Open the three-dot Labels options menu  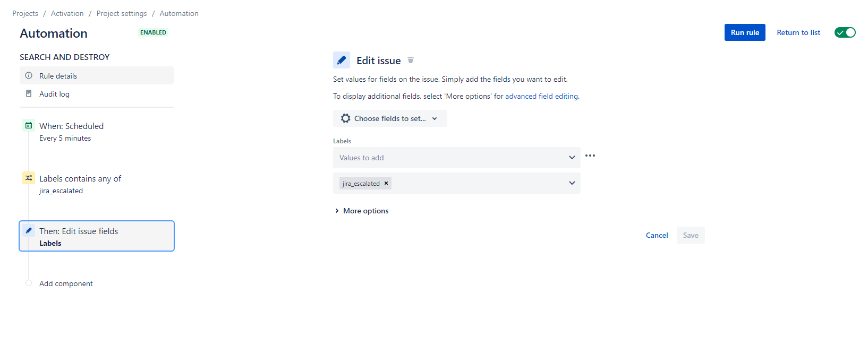(590, 156)
